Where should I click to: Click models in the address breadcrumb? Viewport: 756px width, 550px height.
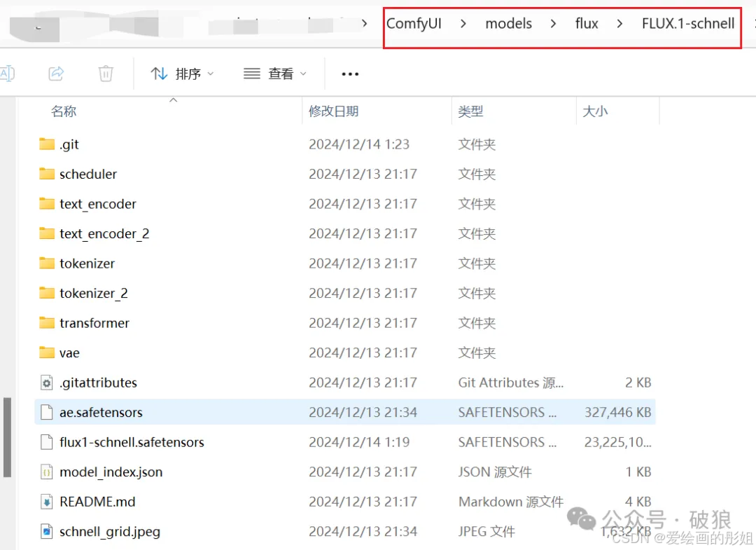tap(509, 23)
